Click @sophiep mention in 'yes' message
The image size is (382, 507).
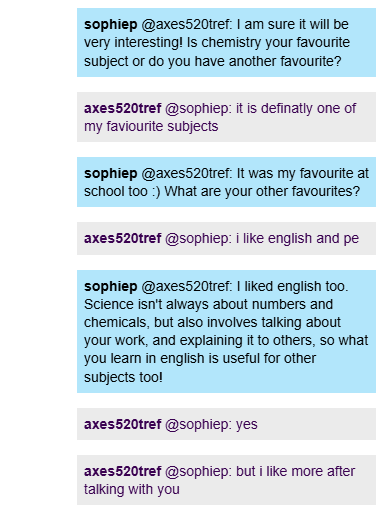pos(198,424)
